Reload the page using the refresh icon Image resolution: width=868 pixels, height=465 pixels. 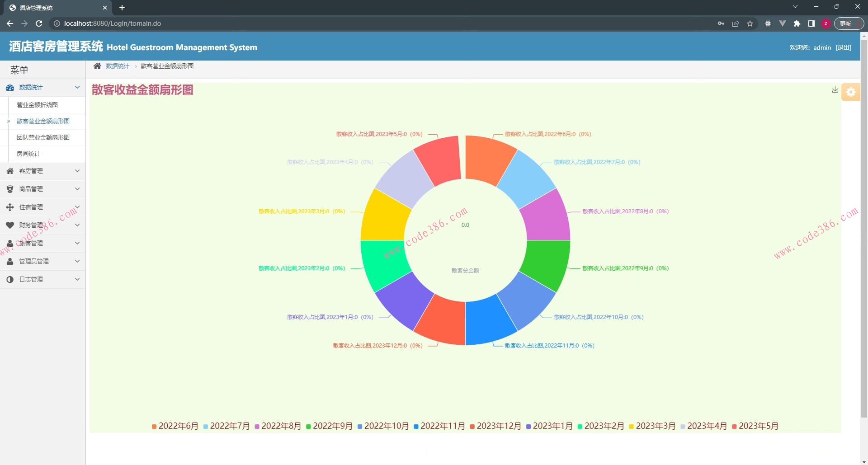click(x=39, y=23)
